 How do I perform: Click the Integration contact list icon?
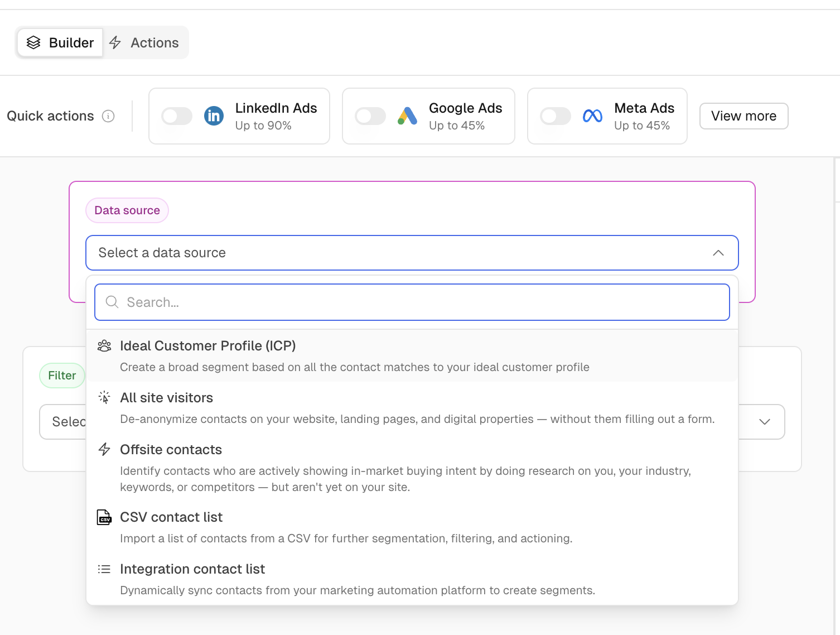click(104, 569)
